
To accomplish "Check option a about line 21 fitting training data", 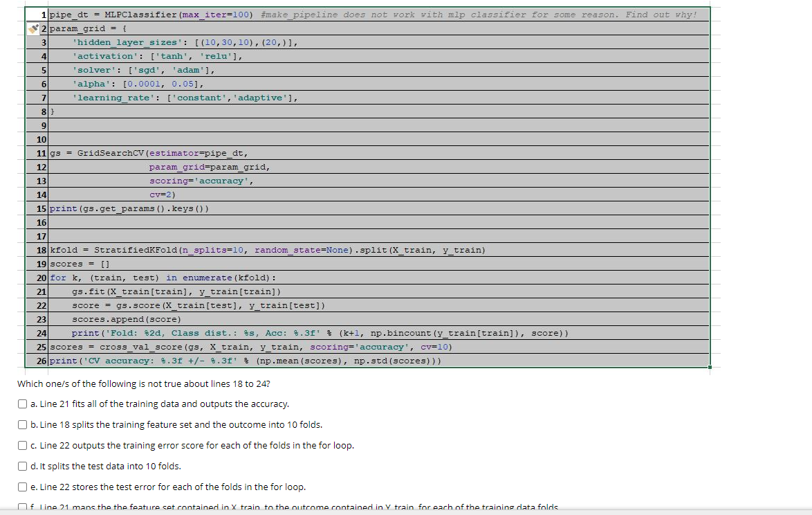I will pos(22,404).
